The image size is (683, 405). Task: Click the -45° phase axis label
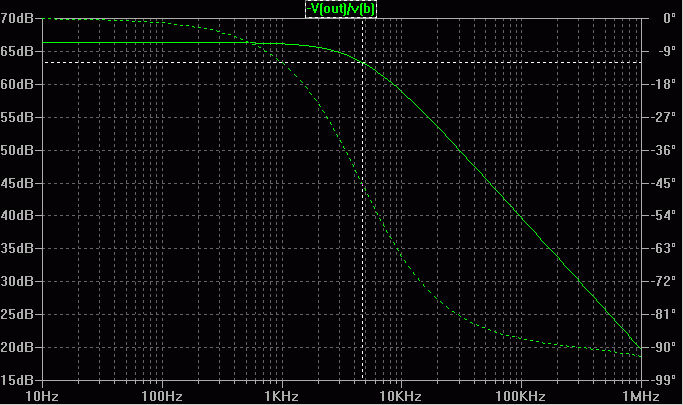click(x=664, y=183)
